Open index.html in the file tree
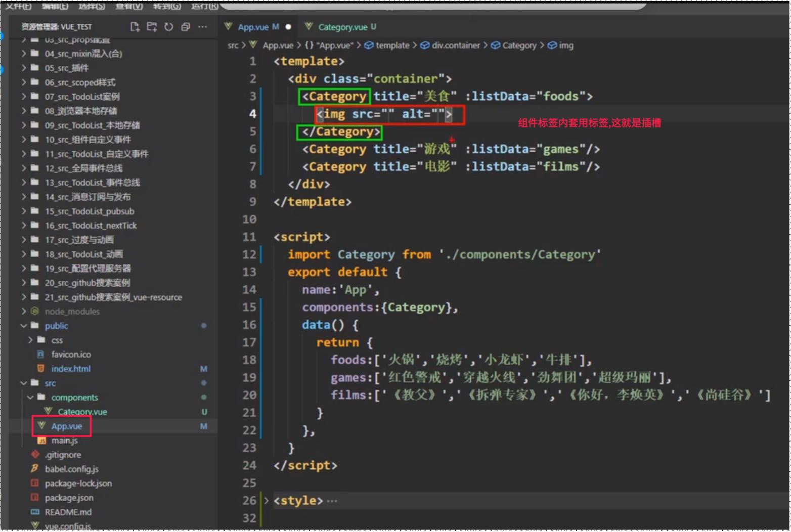Screen dimensions: 791x532 coord(71,369)
